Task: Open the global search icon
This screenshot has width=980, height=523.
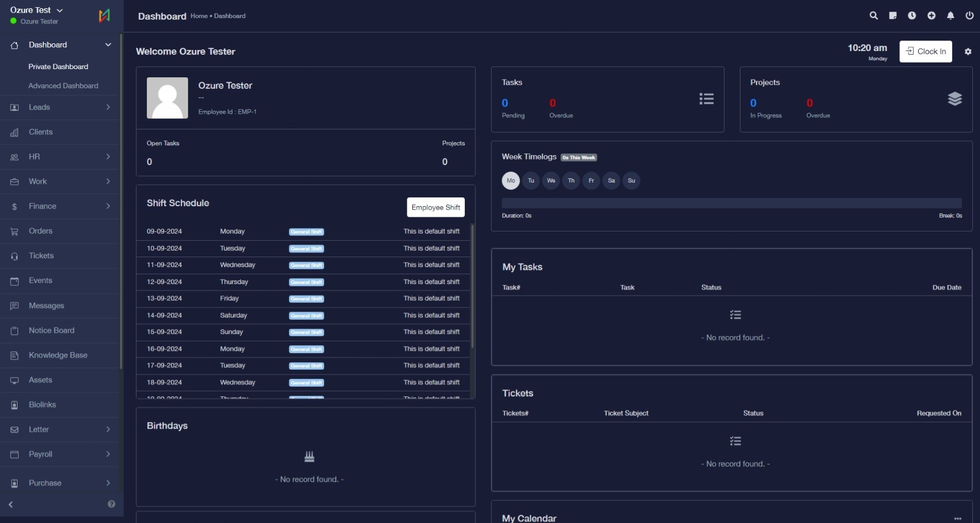Action: (874, 16)
